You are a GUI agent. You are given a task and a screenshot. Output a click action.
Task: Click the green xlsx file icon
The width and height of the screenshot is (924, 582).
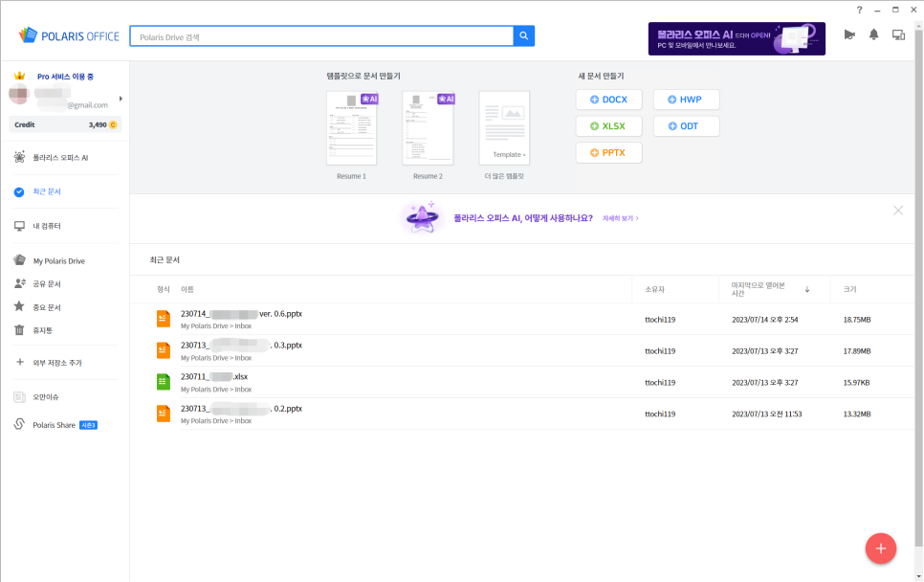click(x=164, y=382)
